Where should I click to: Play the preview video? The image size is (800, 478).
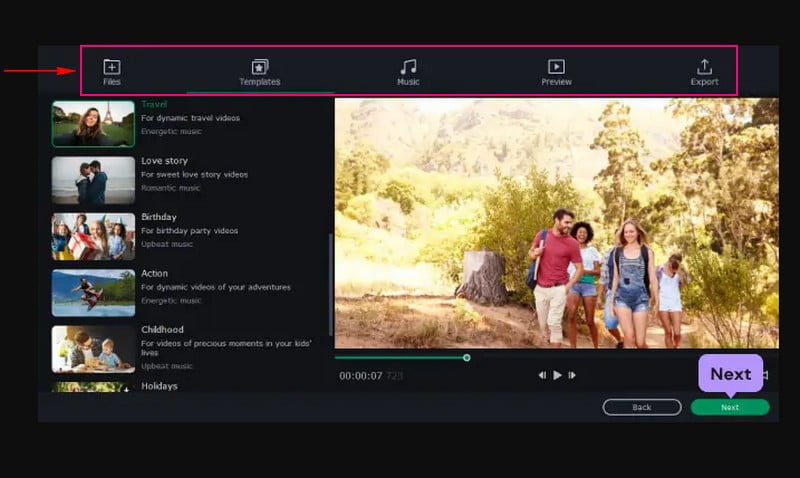click(557, 375)
